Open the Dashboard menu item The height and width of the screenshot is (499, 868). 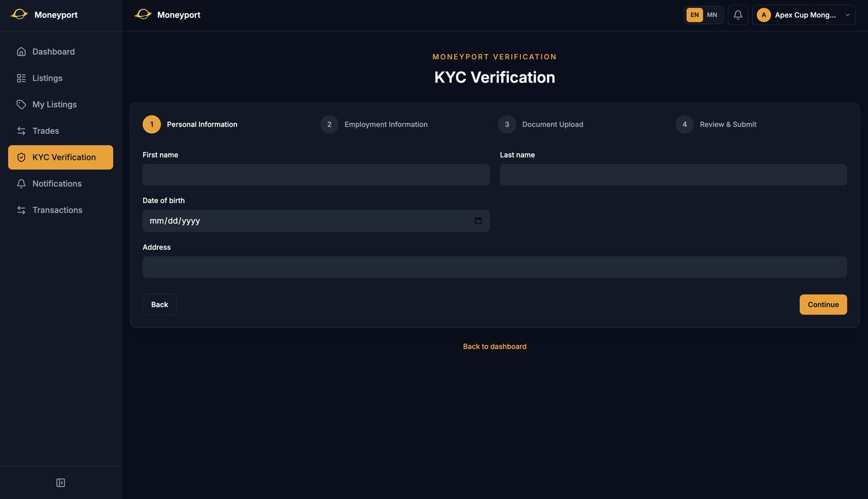61,52
